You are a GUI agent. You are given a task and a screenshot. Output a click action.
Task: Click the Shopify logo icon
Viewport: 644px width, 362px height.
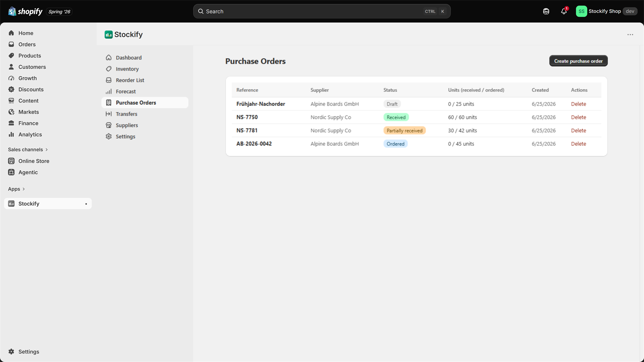point(12,11)
